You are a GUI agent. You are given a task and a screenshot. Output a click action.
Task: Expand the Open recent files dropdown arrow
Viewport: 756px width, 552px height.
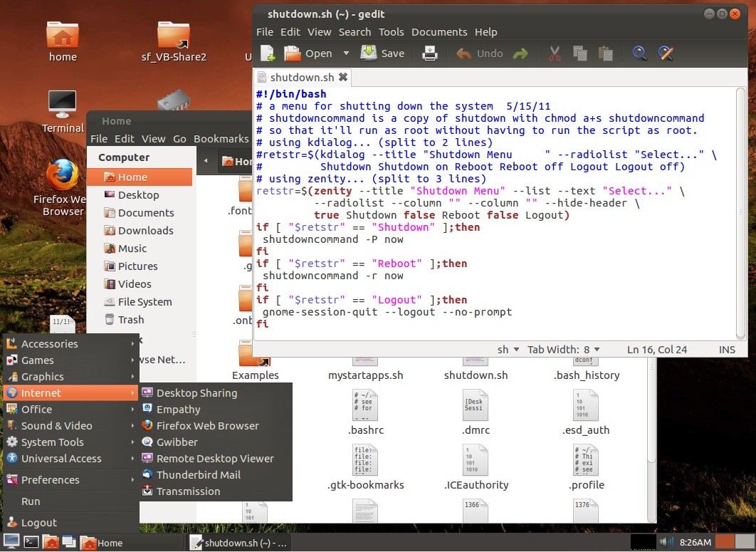[x=346, y=53]
